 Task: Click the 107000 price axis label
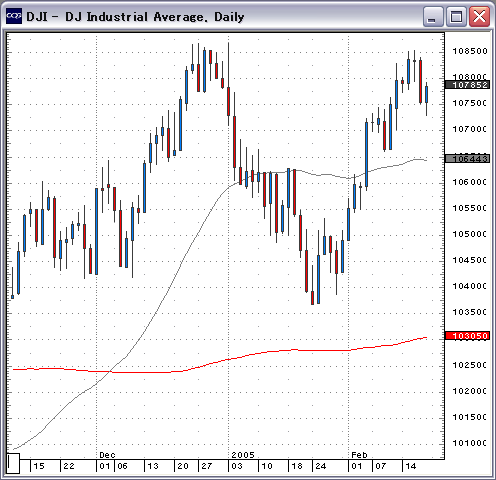click(469, 129)
